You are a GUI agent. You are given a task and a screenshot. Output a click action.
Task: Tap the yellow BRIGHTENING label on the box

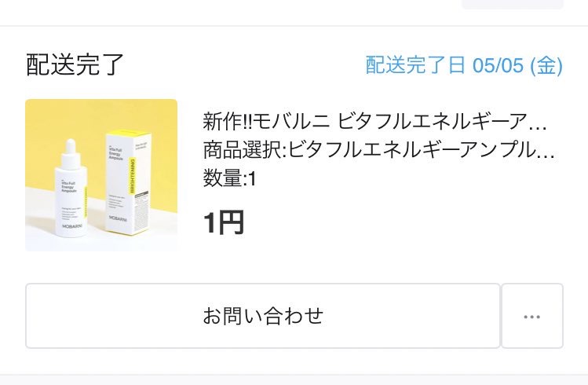click(133, 175)
